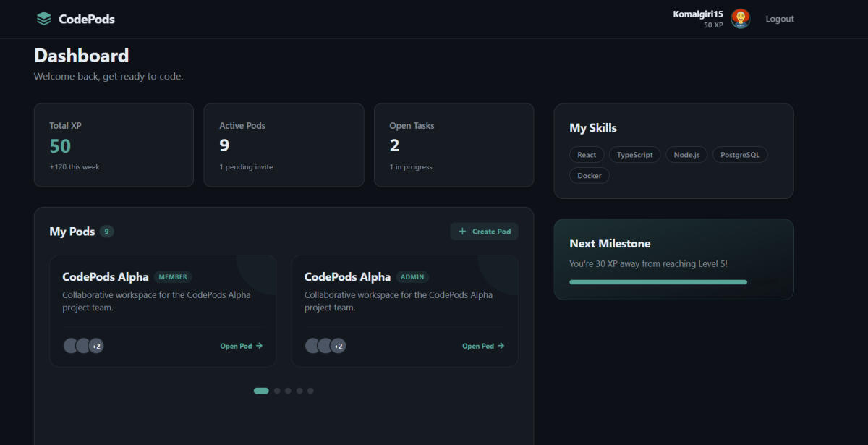Image resolution: width=868 pixels, height=445 pixels.
Task: Click arrow icon on admin pod's Open Pod
Action: pos(501,346)
